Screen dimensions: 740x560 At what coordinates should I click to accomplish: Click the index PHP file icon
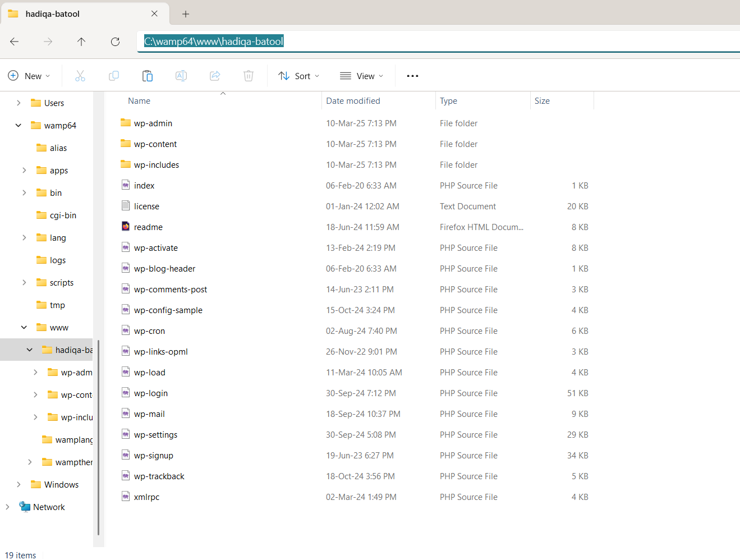point(126,185)
